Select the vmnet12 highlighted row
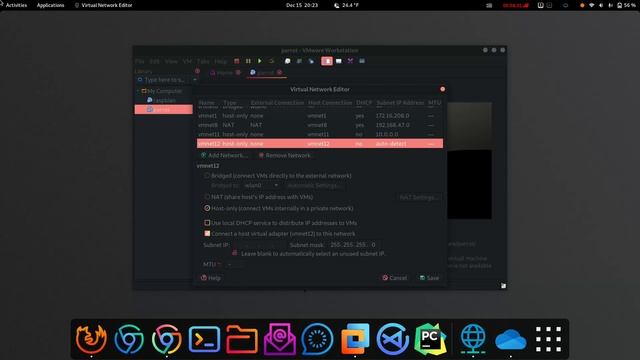This screenshot has width=640, height=360. [320, 144]
